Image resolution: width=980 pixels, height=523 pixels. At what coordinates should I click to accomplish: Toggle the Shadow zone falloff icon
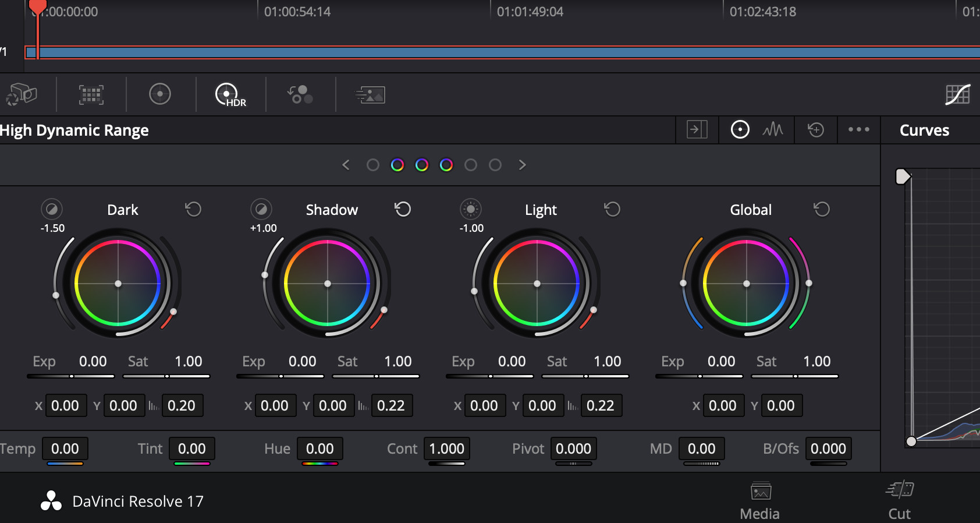(261, 209)
